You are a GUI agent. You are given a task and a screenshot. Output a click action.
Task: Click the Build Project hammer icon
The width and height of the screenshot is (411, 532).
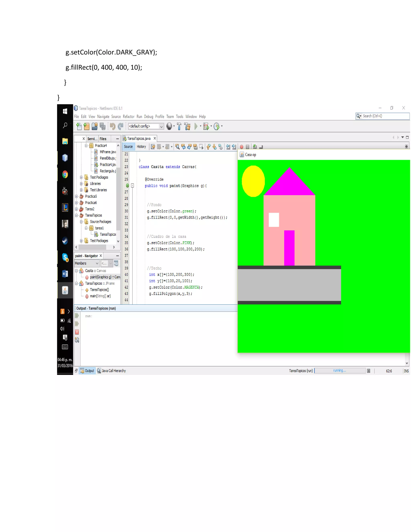pyautogui.click(x=179, y=126)
